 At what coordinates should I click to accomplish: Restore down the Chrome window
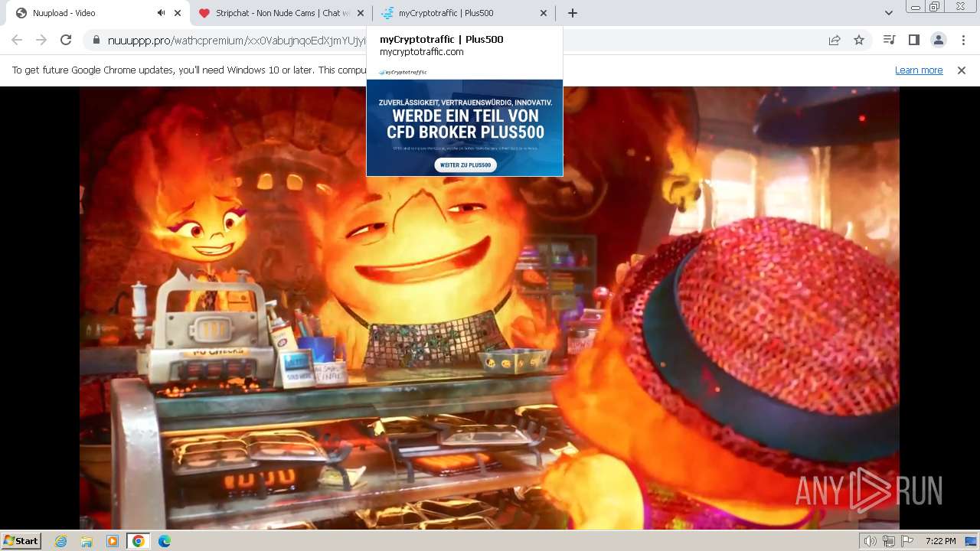(x=936, y=7)
